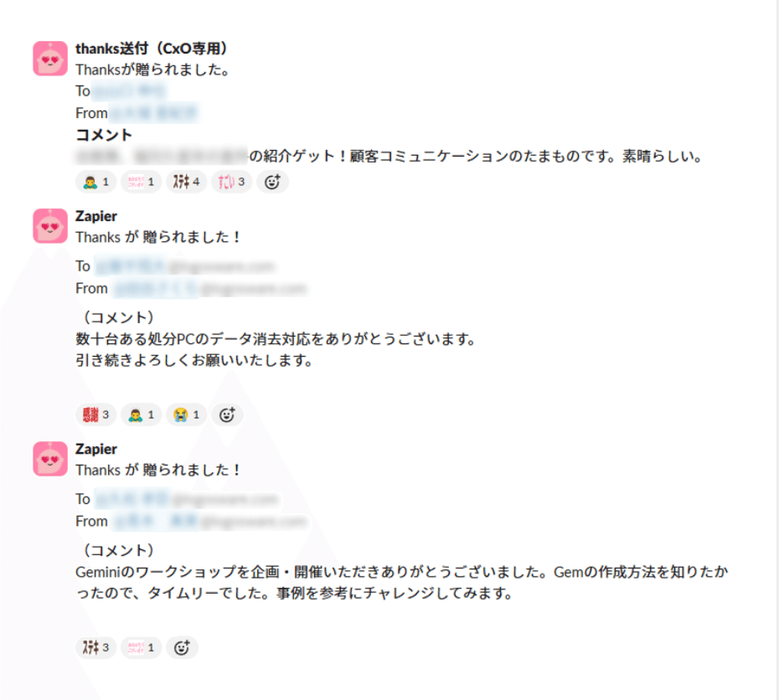This screenshot has width=779, height=700.
Task: Click blurred To recipient in first message
Action: click(x=129, y=91)
